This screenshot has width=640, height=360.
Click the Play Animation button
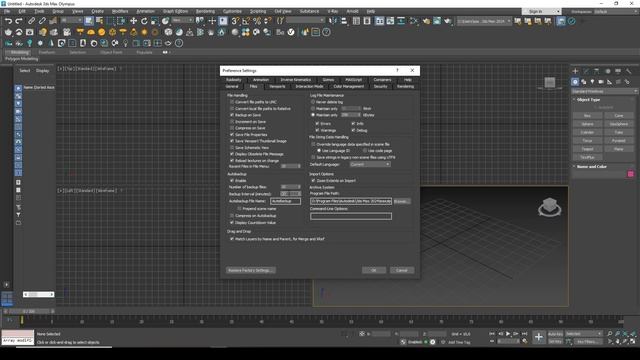click(x=508, y=334)
